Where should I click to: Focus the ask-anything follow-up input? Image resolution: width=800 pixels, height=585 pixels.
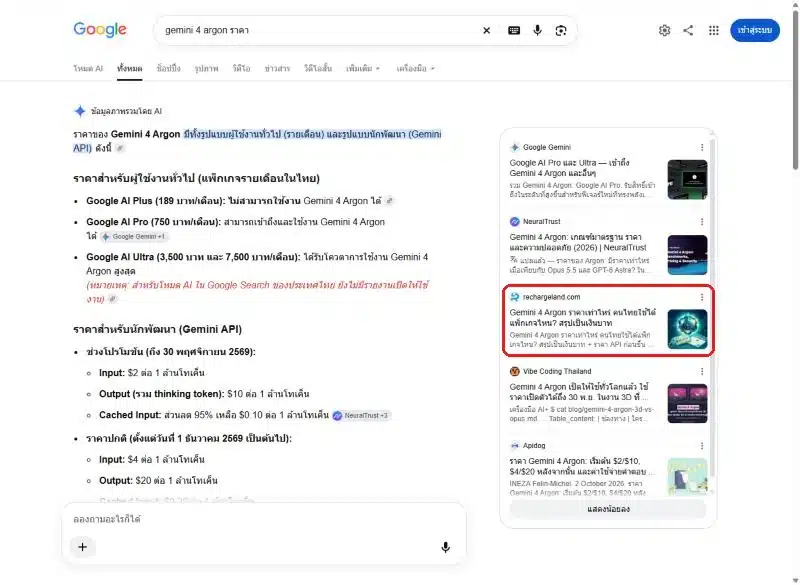(x=264, y=520)
